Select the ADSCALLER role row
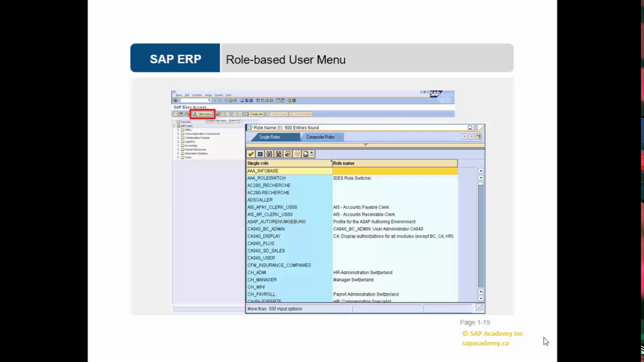Screen dimensions: 644x362 coord(352,200)
